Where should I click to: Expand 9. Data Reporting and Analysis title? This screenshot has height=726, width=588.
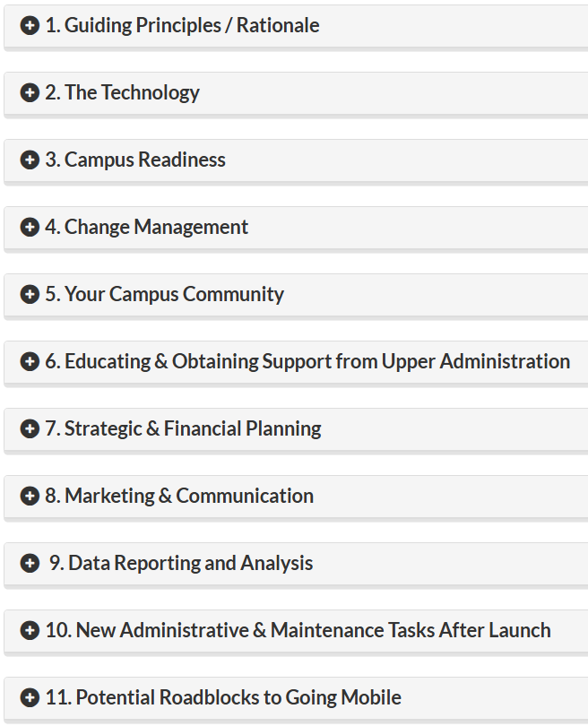(181, 564)
